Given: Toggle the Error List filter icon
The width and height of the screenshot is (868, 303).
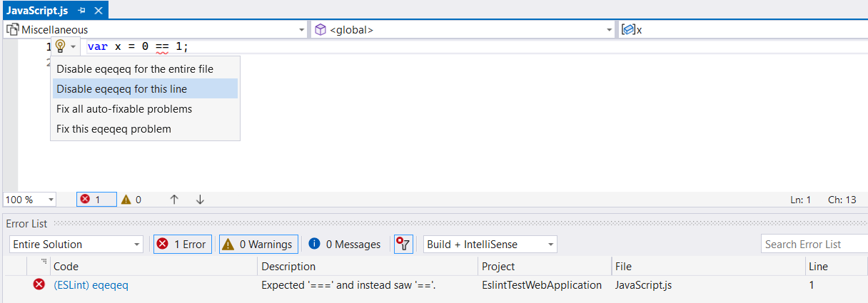Looking at the screenshot, I should click(403, 245).
